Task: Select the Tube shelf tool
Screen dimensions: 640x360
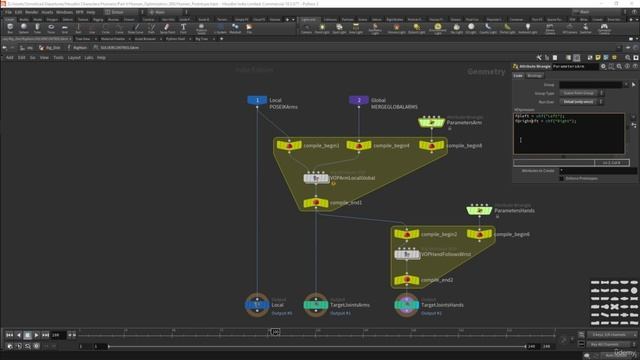Action: point(37,28)
